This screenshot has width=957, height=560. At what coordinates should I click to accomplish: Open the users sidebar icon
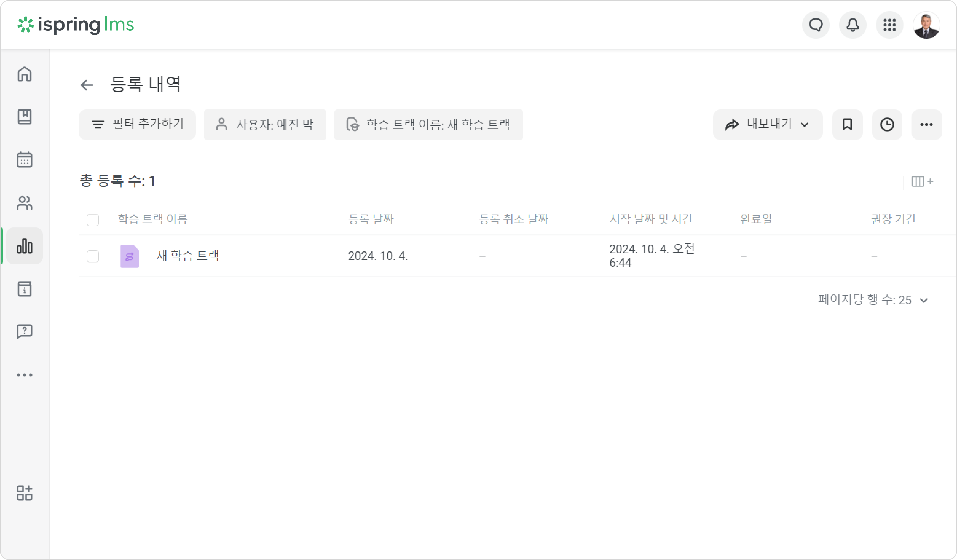coord(25,203)
